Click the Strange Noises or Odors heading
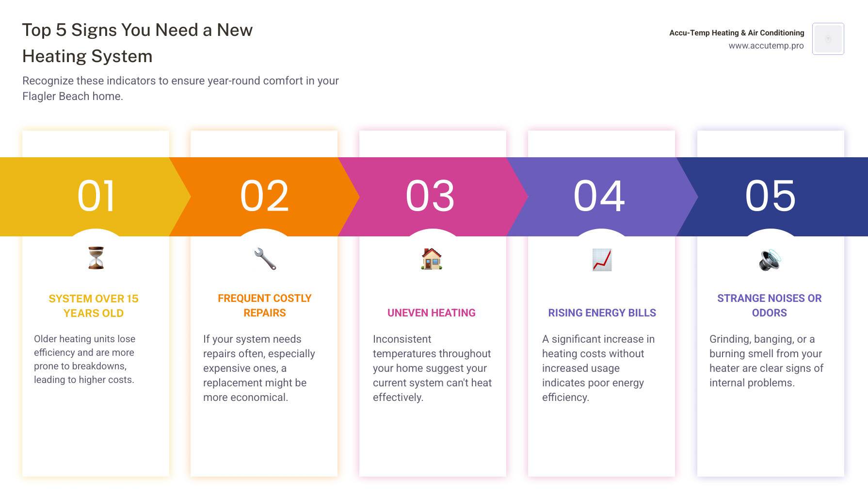 click(x=770, y=305)
